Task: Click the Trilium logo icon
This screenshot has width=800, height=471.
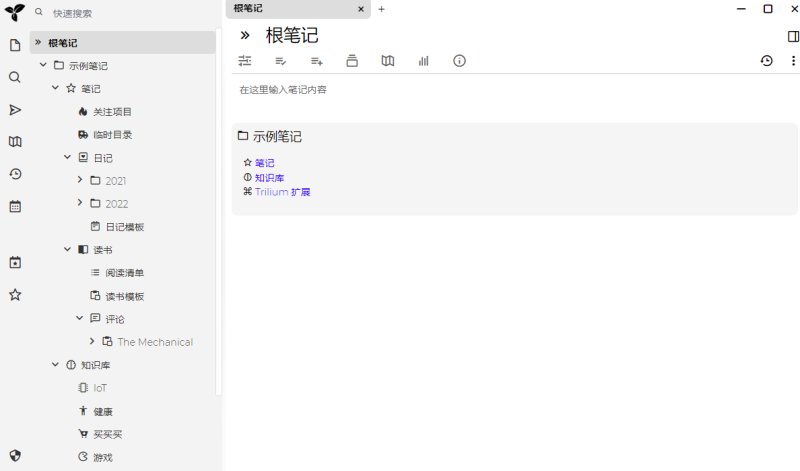Action: coord(14,12)
